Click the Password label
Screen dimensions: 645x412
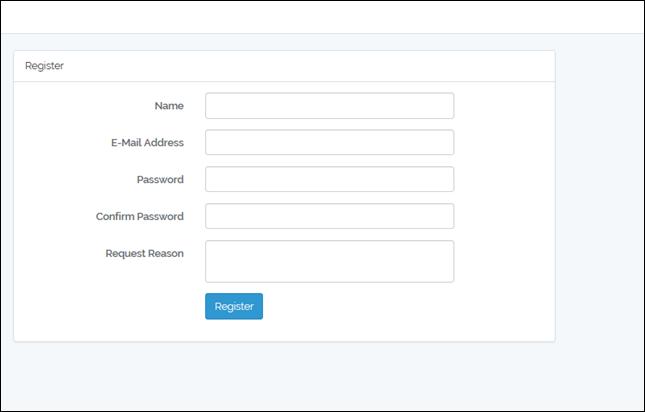pyautogui.click(x=160, y=180)
